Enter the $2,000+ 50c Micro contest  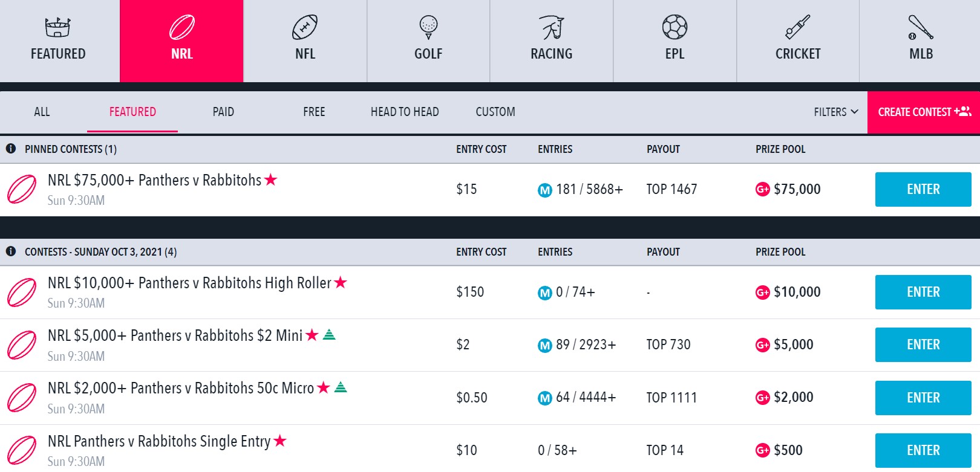(923, 398)
